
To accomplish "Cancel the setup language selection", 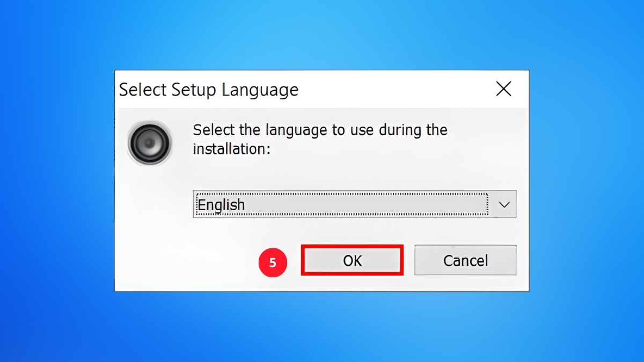I will (x=465, y=260).
